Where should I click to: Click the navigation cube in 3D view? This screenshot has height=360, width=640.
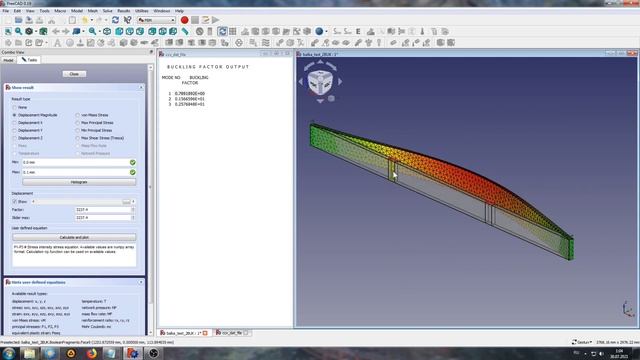pyautogui.click(x=320, y=82)
